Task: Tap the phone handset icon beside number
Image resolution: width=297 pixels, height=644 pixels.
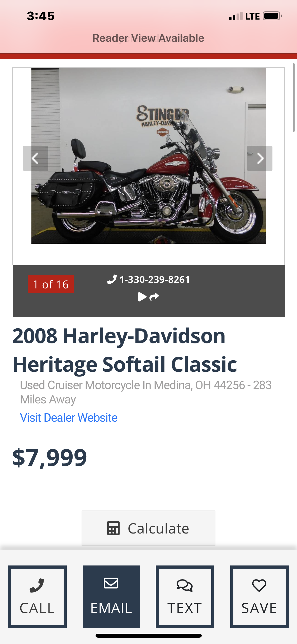Action: point(112,279)
